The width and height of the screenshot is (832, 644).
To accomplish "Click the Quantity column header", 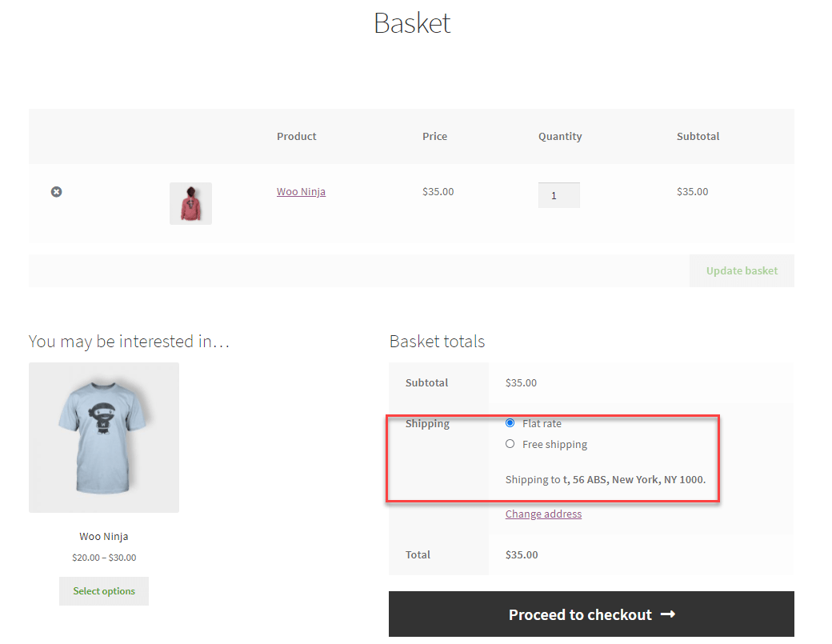I will coord(559,136).
